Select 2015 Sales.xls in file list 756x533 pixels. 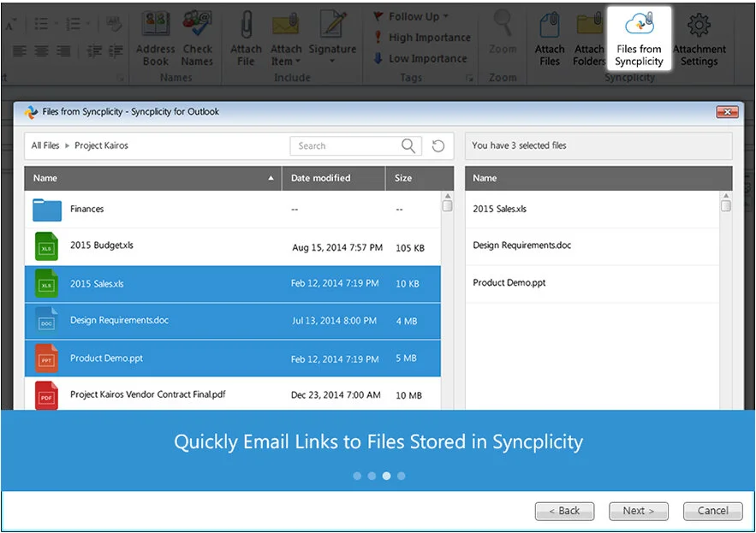[232, 284]
